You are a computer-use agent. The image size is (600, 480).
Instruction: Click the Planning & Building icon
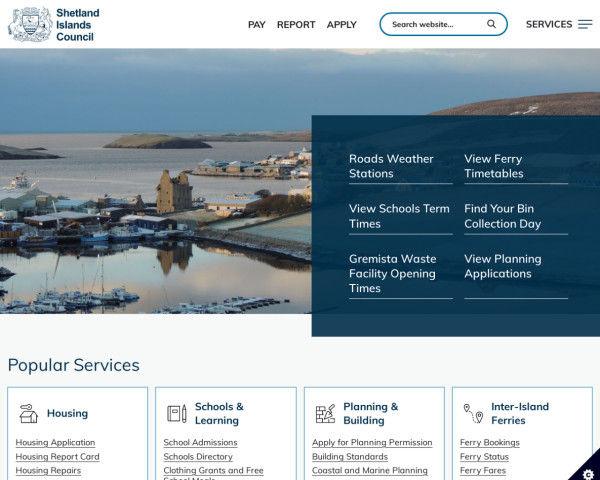coord(325,414)
